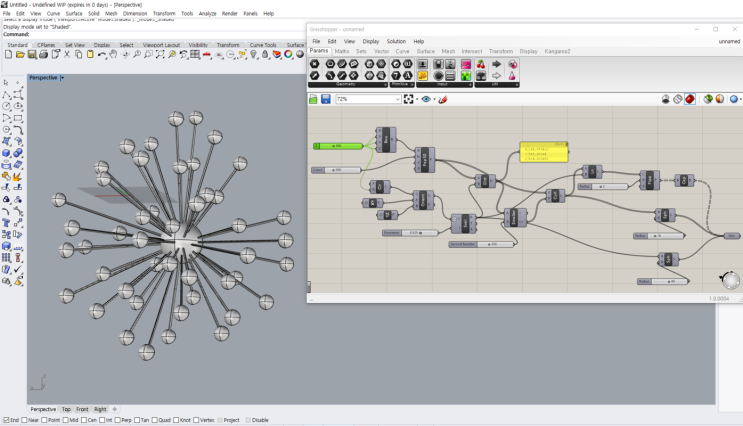Click the Count slider on Grasshopper canvas
This screenshot has width=743, height=426.
pos(336,170)
